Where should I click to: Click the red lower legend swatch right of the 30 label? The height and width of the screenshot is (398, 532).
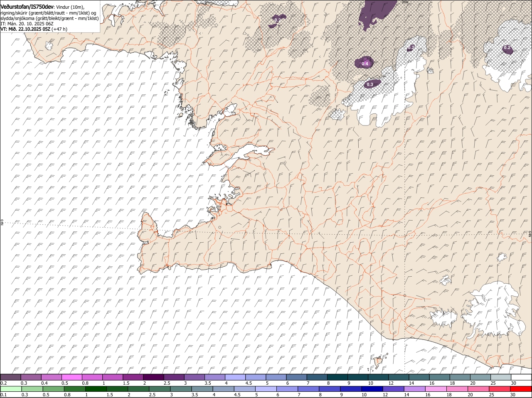[x=521, y=389]
